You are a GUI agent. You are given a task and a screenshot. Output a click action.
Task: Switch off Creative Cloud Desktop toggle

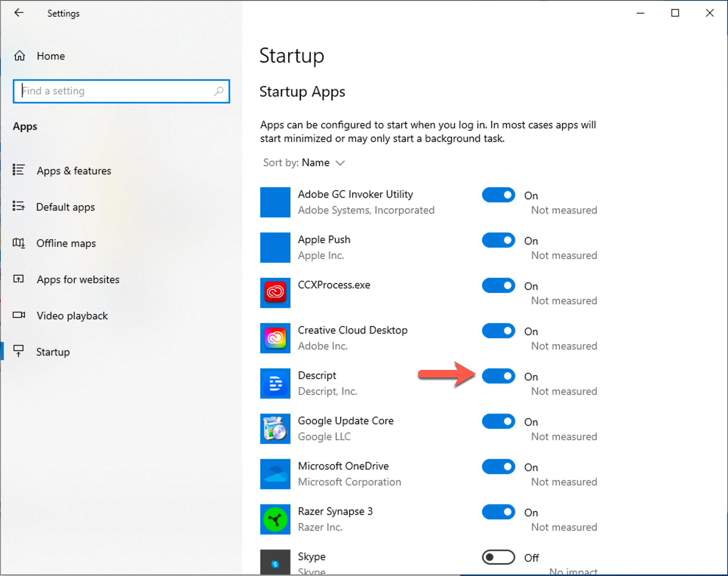(x=498, y=331)
